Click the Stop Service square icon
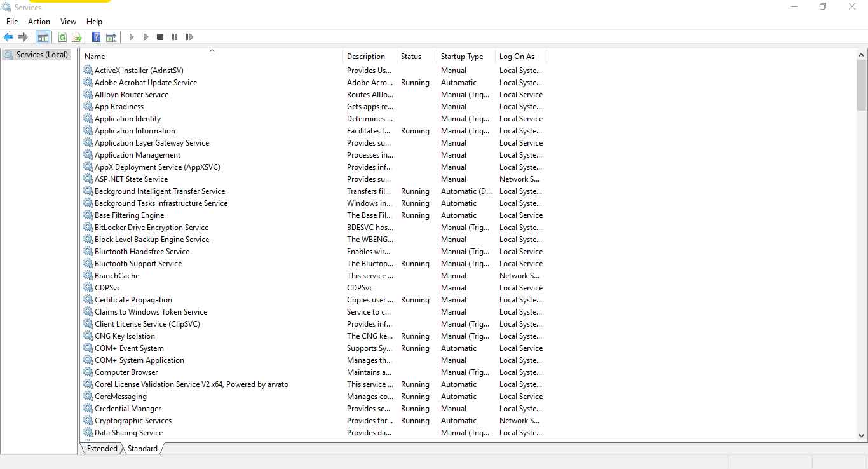The width and height of the screenshot is (868, 469). (x=160, y=37)
